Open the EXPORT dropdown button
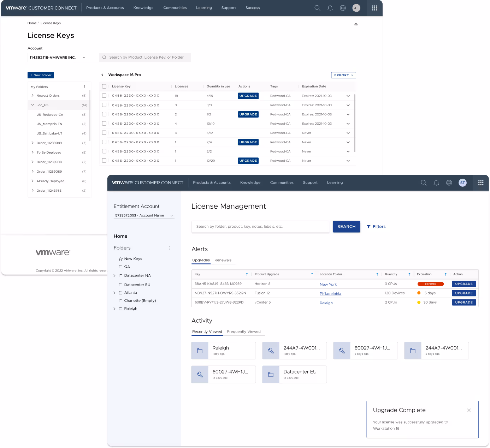This screenshot has height=448, width=490. pos(343,75)
